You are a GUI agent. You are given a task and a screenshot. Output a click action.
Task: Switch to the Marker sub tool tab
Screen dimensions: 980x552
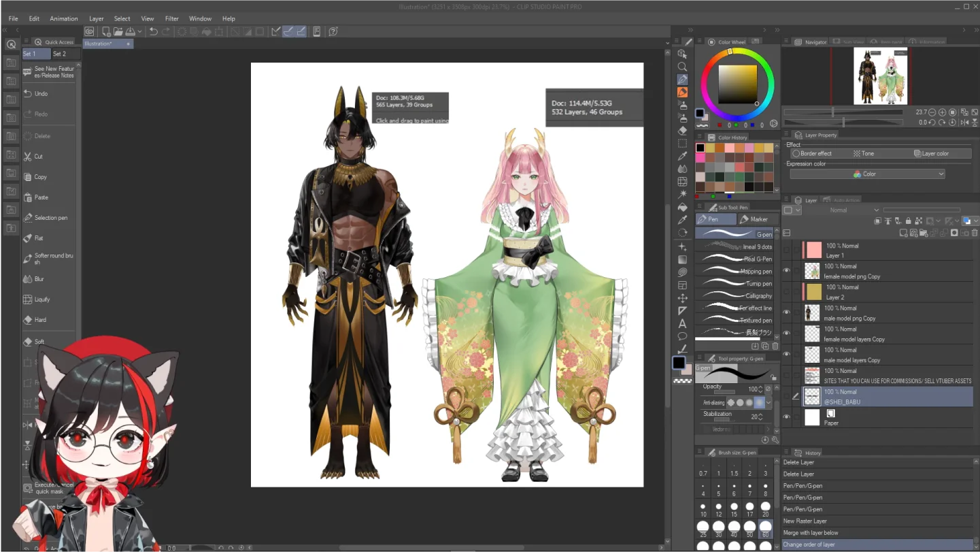pos(758,219)
